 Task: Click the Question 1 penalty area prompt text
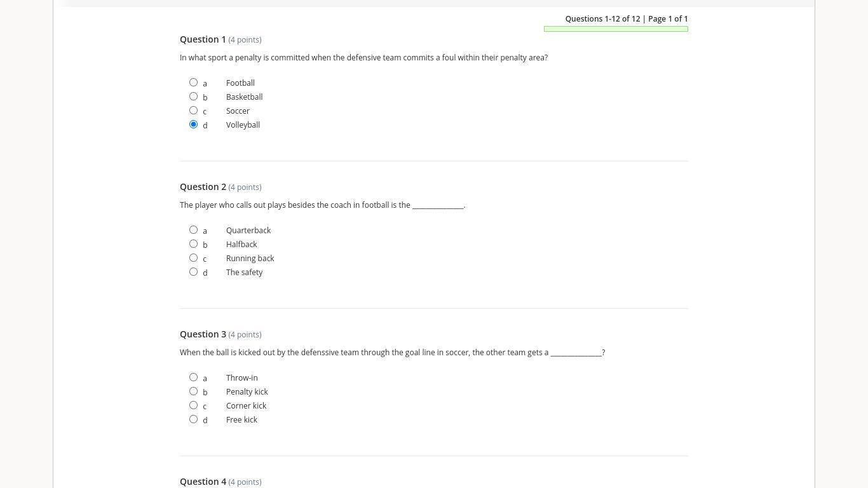363,58
